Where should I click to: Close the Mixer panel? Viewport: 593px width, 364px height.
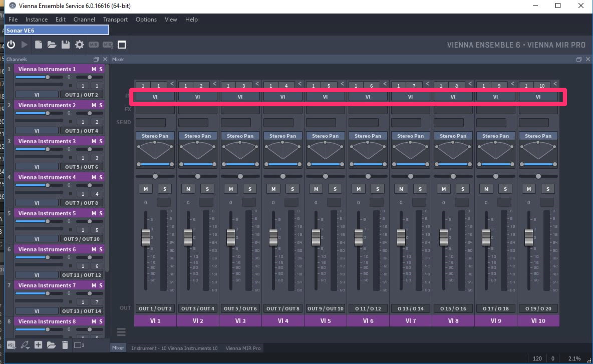[587, 60]
